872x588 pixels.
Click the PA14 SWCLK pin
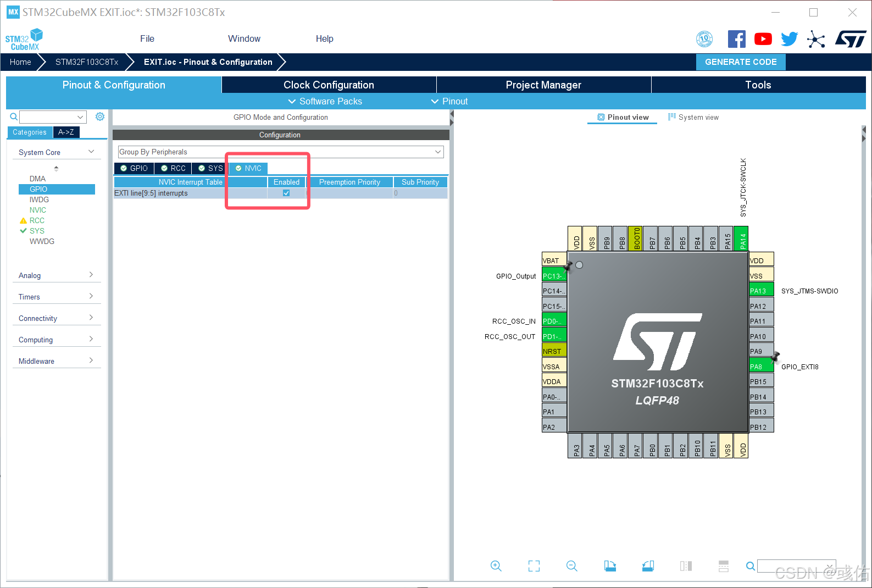coord(741,238)
